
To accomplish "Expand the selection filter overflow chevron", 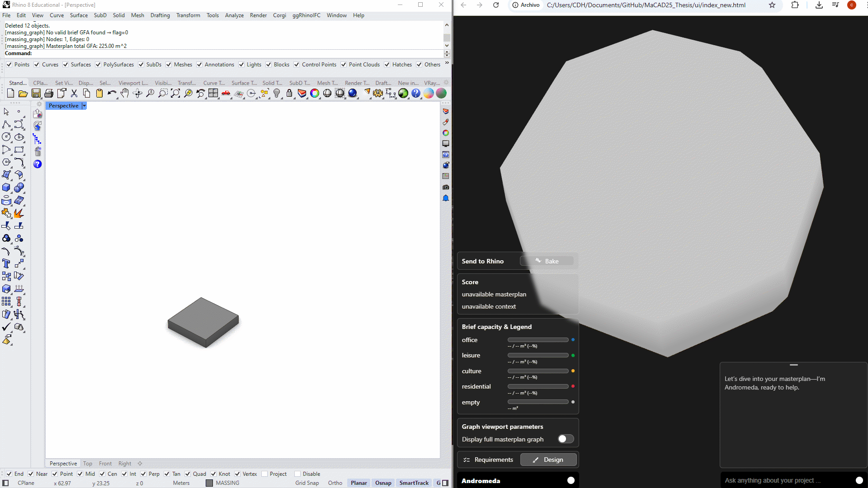I will tap(447, 63).
